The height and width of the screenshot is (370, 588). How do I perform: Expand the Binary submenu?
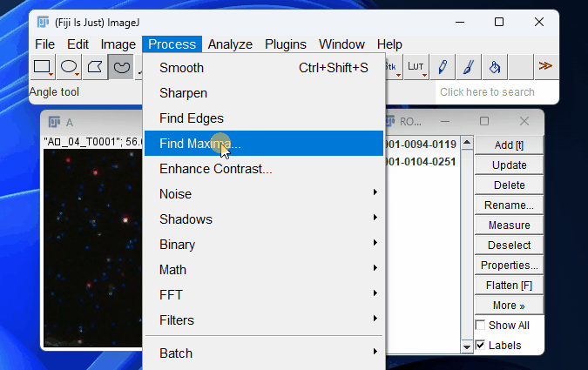click(262, 245)
